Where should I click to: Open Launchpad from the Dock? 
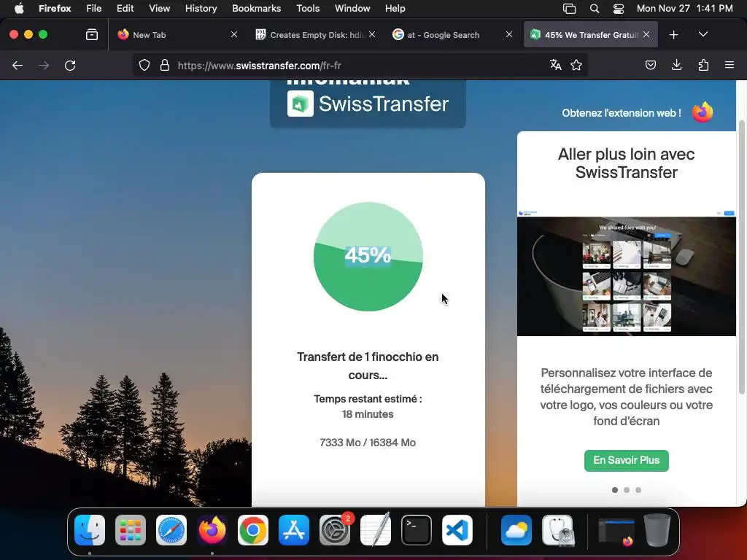coord(131,530)
